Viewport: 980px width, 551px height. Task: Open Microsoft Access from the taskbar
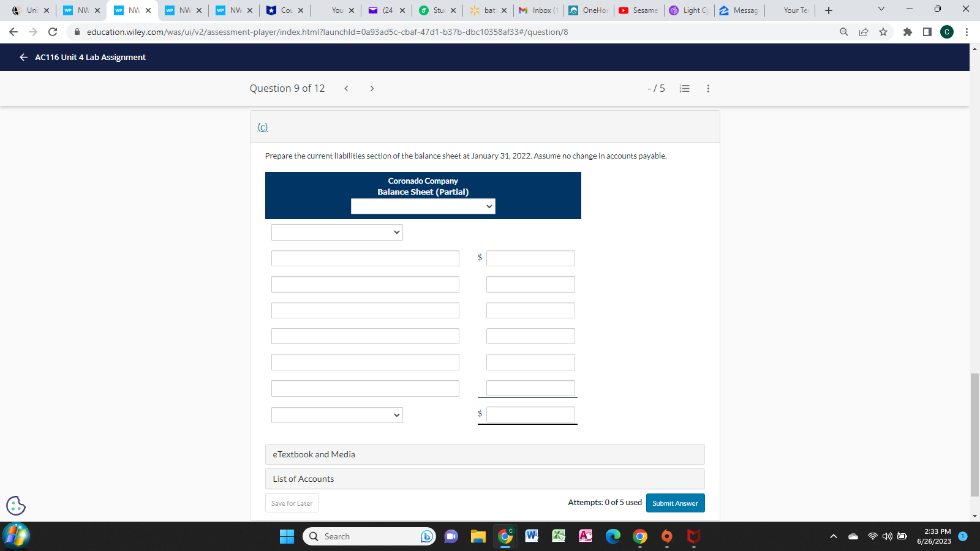pyautogui.click(x=585, y=536)
